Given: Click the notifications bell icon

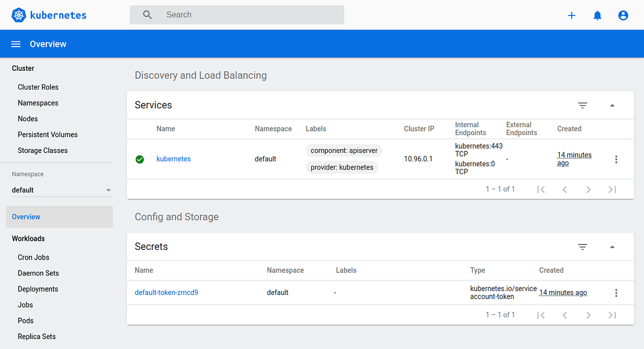Looking at the screenshot, I should pyautogui.click(x=597, y=15).
